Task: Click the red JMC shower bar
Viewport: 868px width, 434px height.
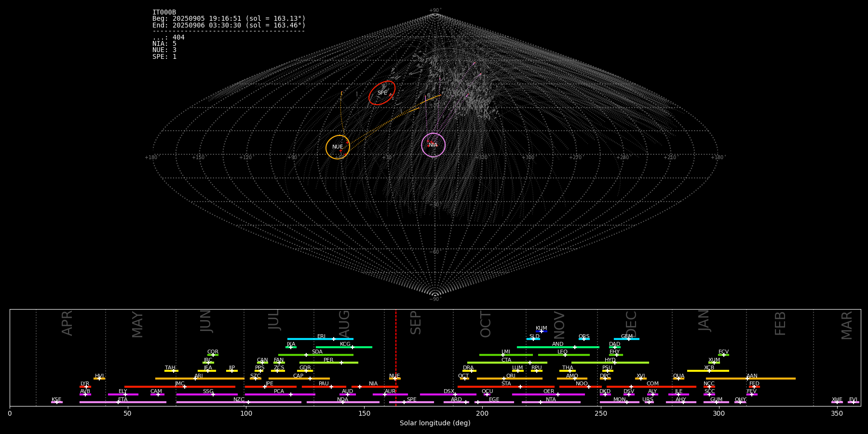Action: click(x=180, y=387)
